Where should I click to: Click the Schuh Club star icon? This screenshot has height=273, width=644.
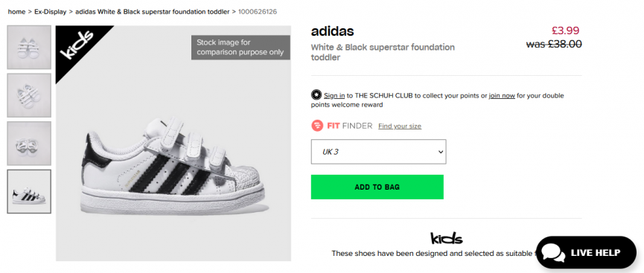pos(316,95)
